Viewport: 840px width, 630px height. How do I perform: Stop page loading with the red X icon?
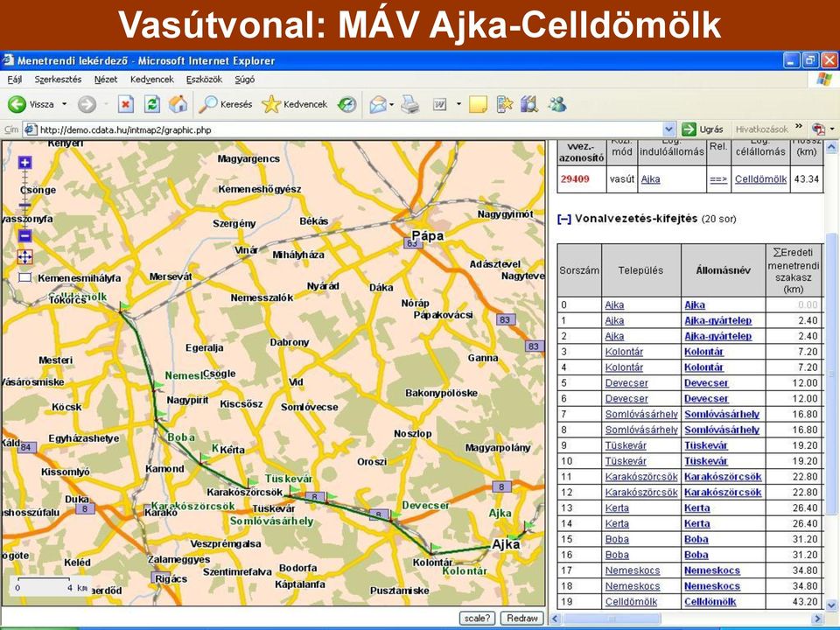pos(125,104)
